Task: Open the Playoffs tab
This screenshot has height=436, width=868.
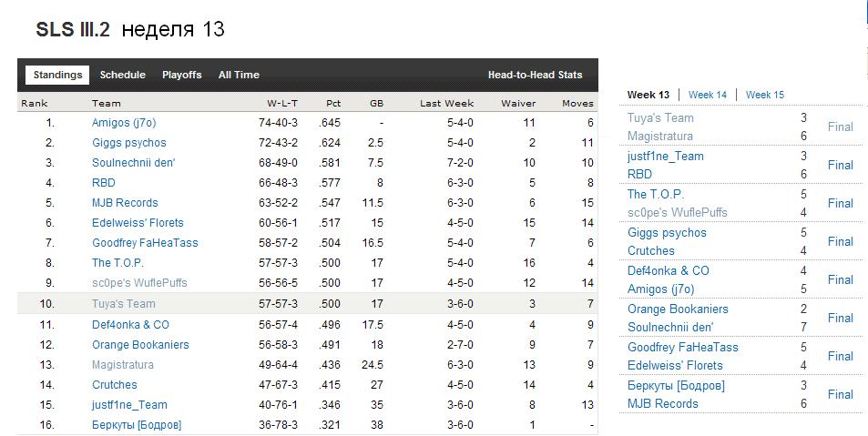Action: [181, 75]
